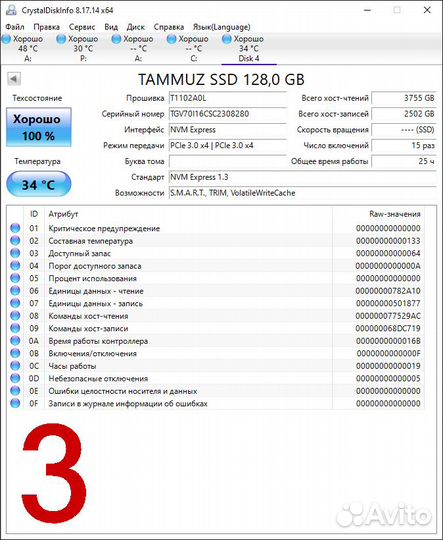Open the Диск menu

click(135, 27)
